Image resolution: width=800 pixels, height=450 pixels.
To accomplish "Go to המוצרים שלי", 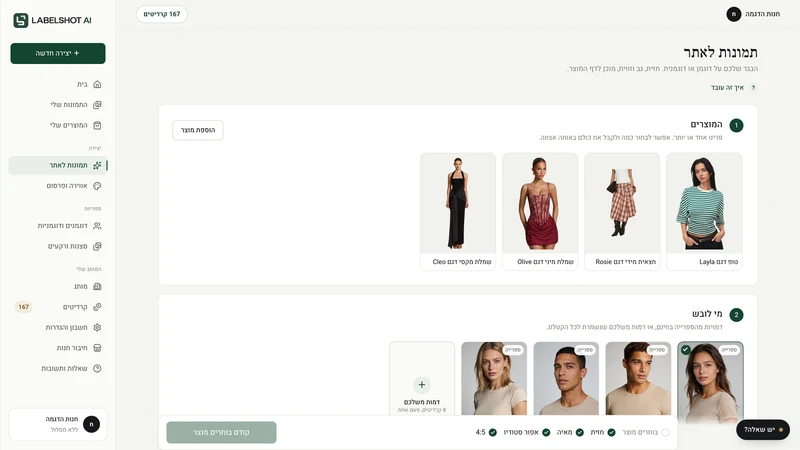I will pos(58,125).
